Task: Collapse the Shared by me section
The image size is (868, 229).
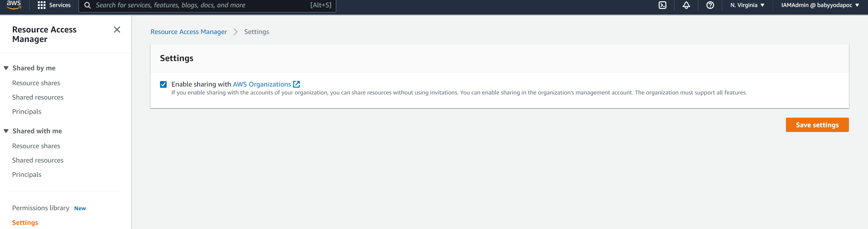Action: pyautogui.click(x=6, y=68)
